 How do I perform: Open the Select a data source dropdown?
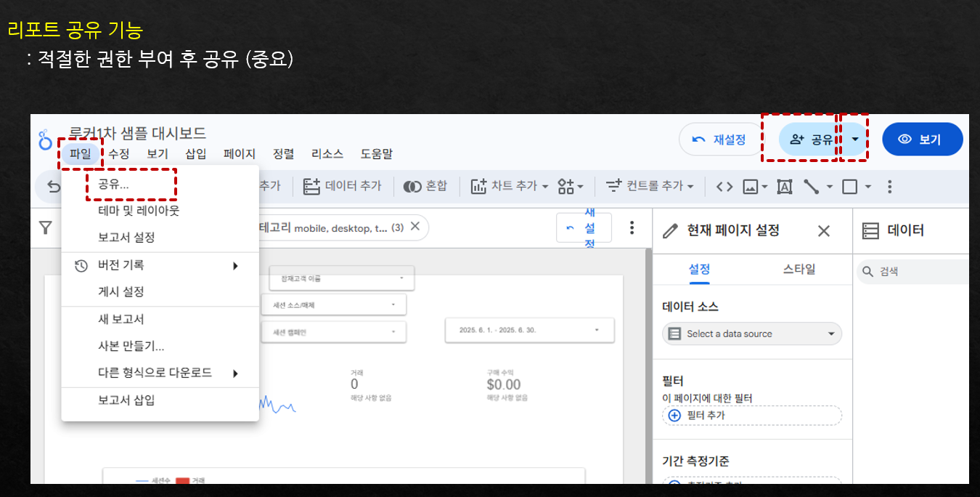coord(751,333)
